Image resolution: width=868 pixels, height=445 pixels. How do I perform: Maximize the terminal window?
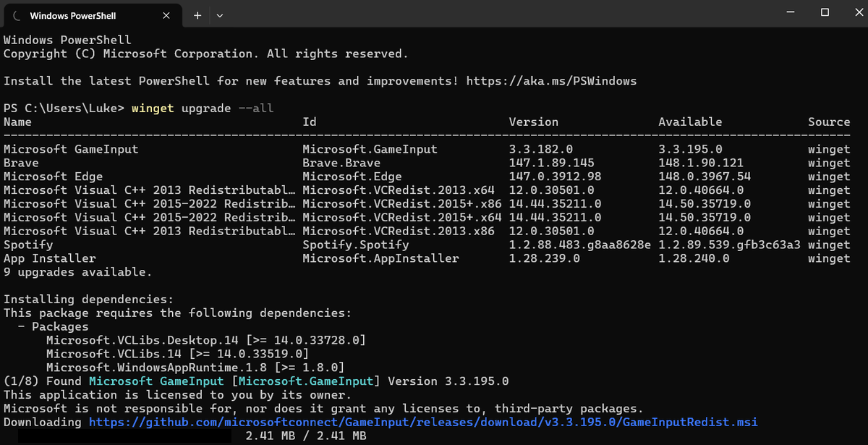[825, 12]
